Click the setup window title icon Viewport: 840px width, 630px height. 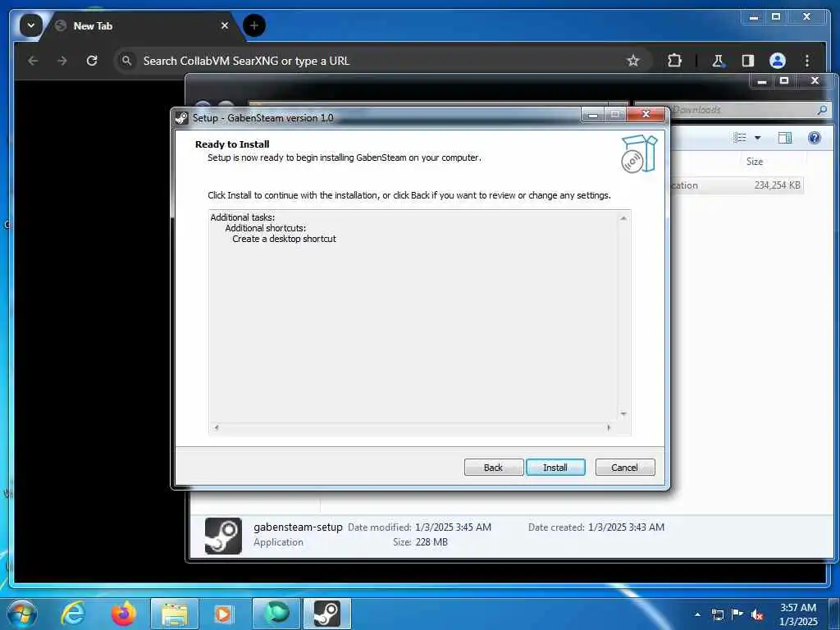tap(182, 118)
